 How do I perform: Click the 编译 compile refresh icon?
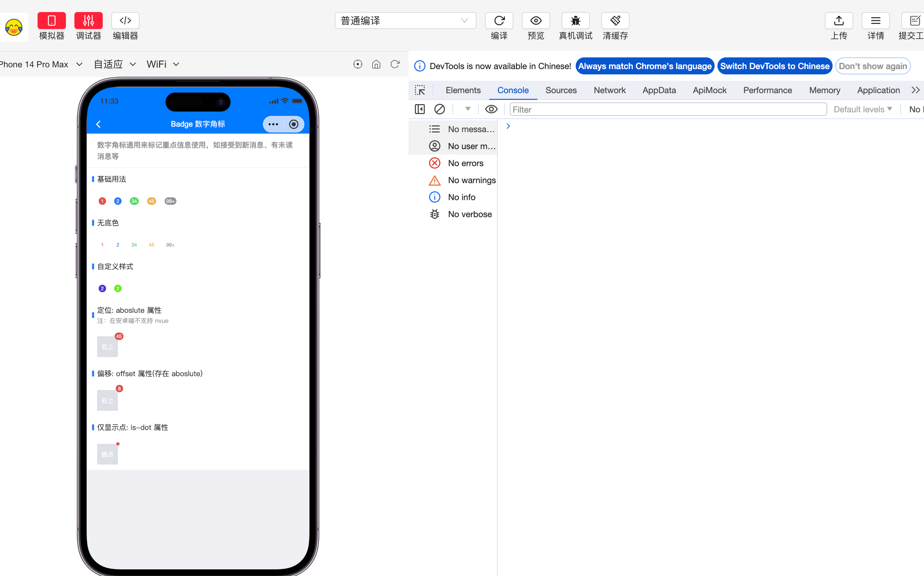[499, 21]
